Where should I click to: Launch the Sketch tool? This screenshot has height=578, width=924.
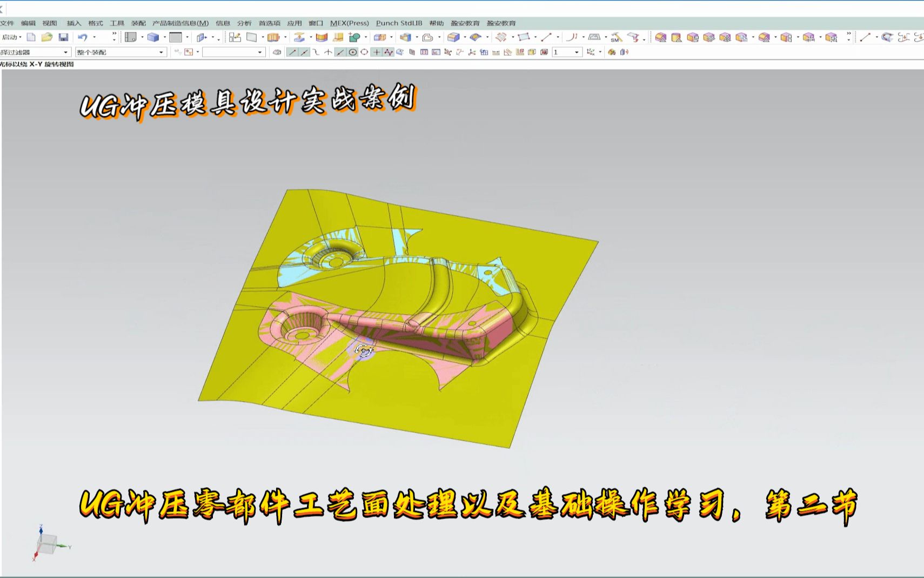[235, 37]
